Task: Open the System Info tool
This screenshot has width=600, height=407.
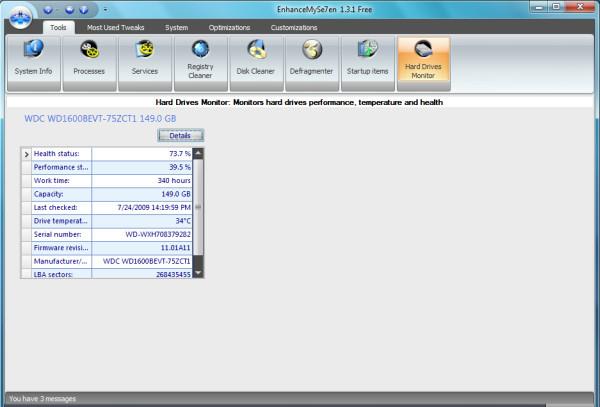Action: click(34, 61)
